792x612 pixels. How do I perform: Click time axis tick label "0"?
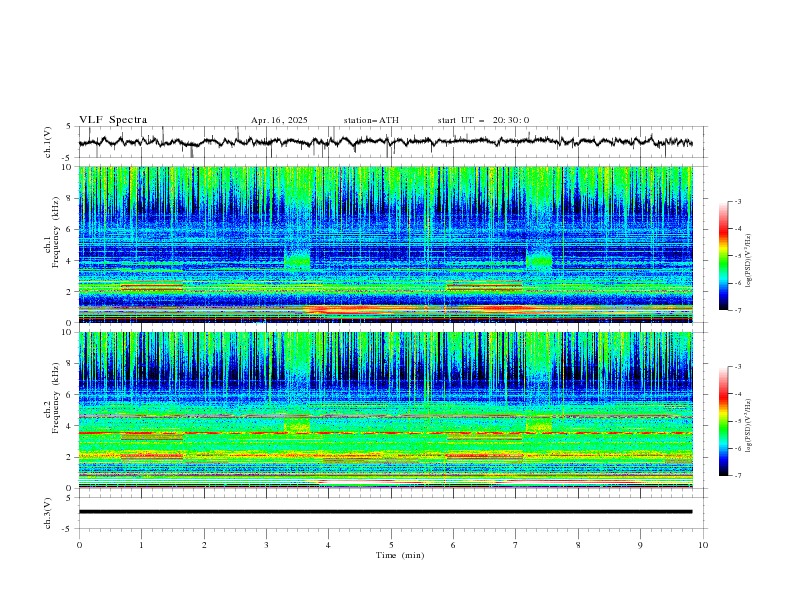[79, 545]
